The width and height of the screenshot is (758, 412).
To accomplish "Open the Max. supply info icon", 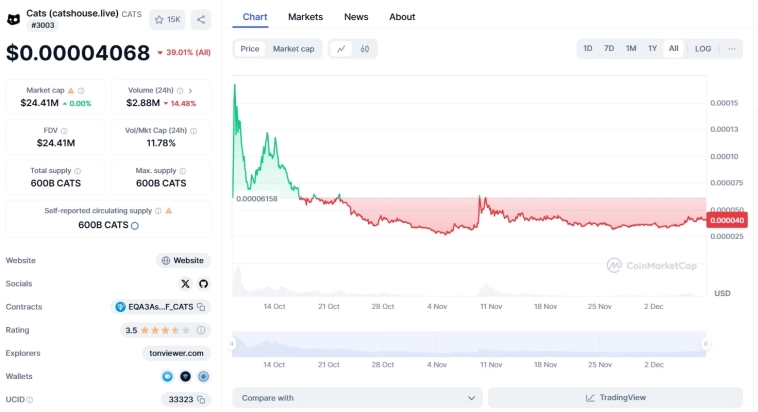I will [x=183, y=171].
